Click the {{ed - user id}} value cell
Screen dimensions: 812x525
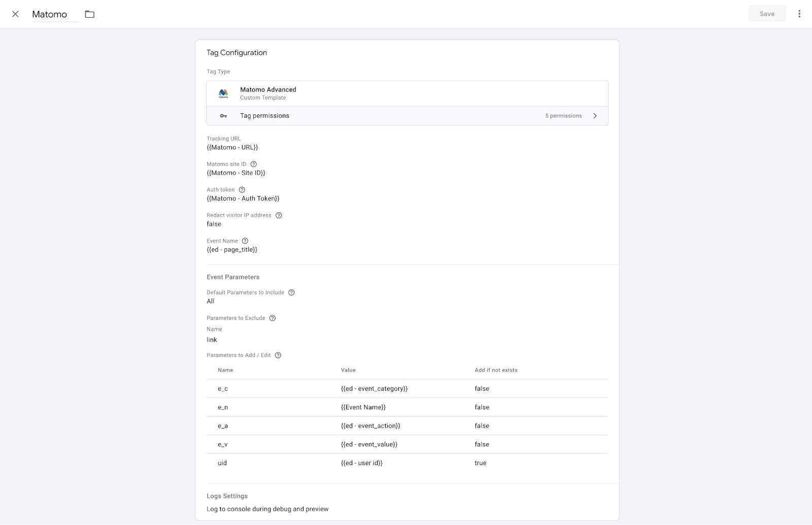[x=362, y=463]
